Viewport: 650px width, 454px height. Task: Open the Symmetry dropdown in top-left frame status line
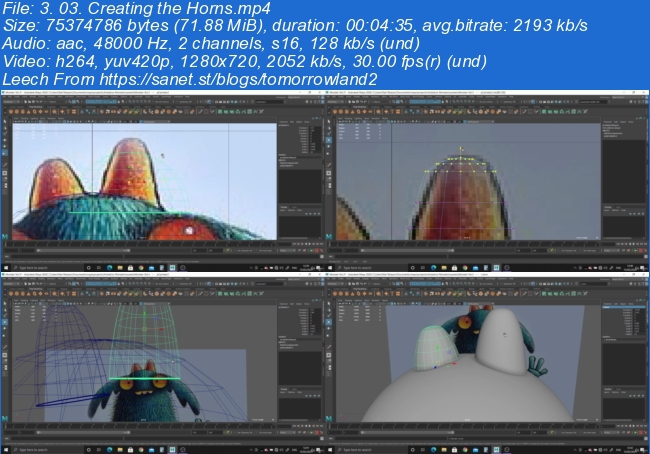pos(185,102)
